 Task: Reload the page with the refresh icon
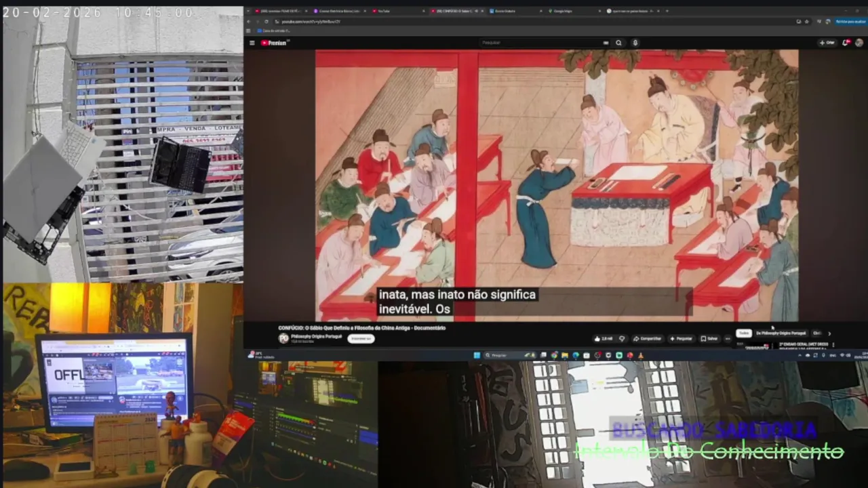click(266, 22)
